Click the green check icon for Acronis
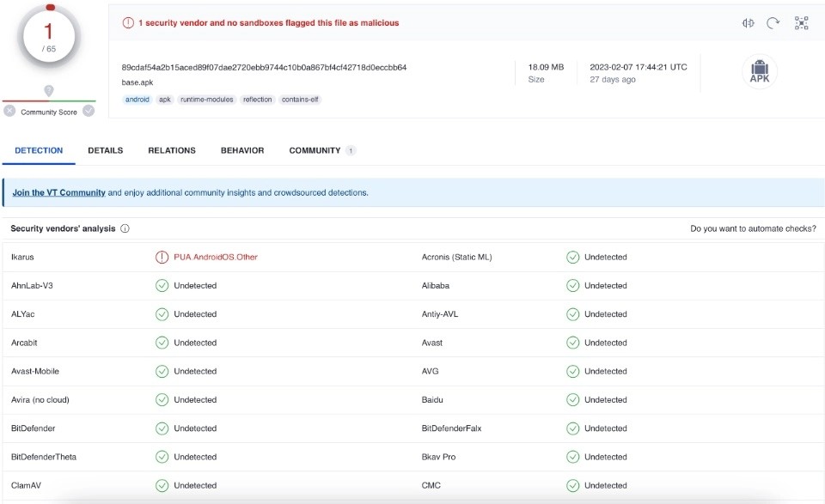 click(x=572, y=257)
